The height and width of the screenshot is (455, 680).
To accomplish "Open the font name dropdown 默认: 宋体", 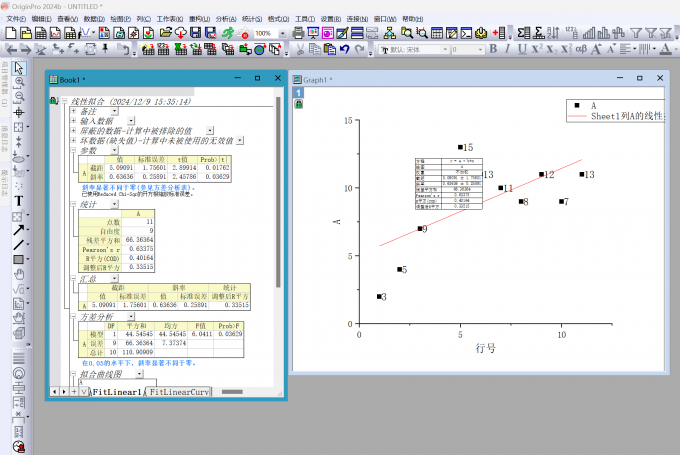I will tap(445, 49).
